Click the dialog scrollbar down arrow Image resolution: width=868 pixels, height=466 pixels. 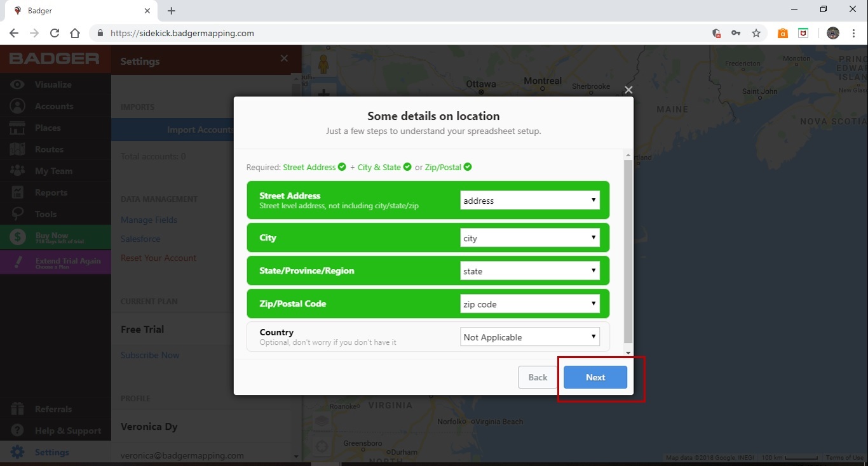pyautogui.click(x=628, y=353)
